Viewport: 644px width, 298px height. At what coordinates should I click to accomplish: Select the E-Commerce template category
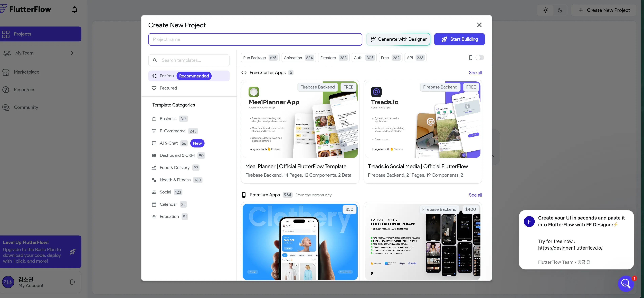click(175, 131)
